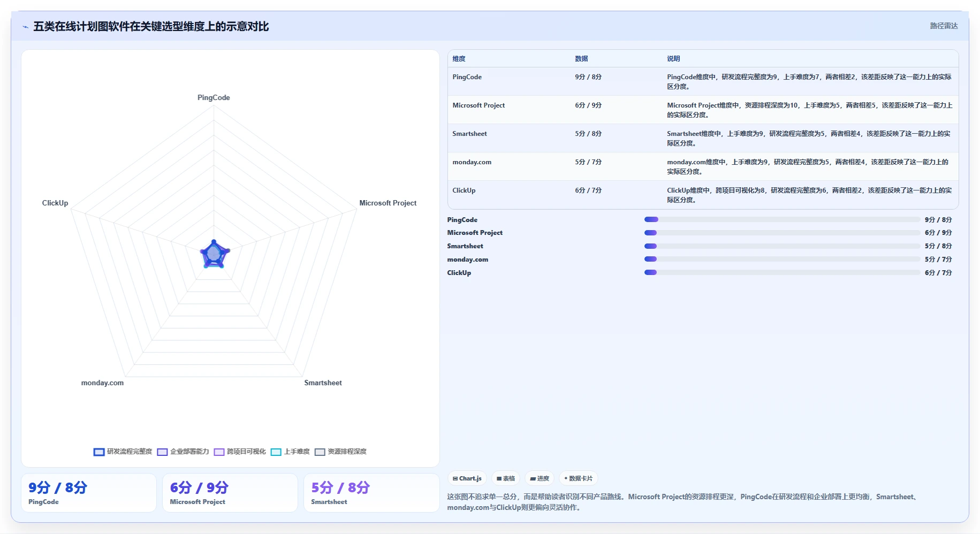Click the Microsoft Project progress bar

point(782,233)
